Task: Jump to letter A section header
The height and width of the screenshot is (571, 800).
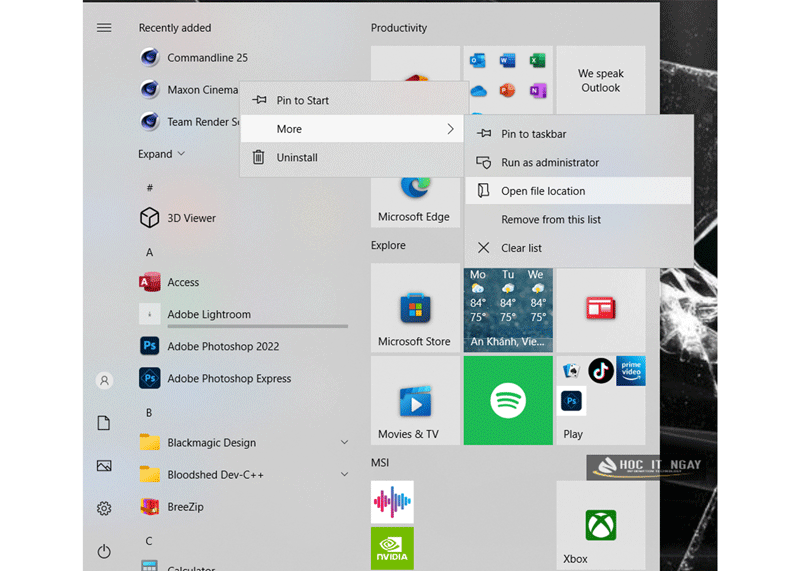Action: click(149, 253)
